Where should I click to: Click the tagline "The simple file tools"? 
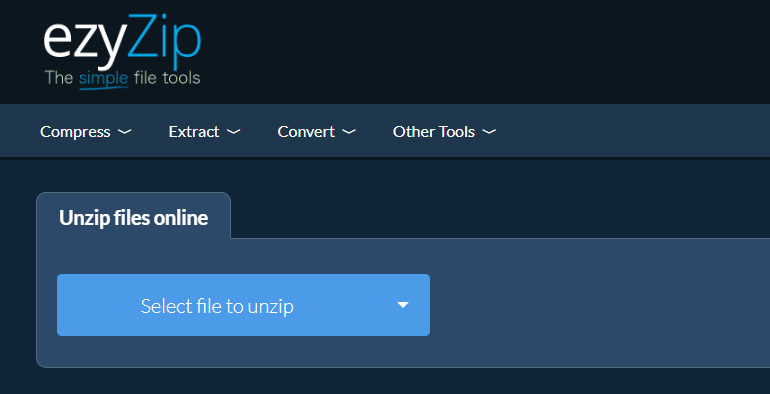point(122,79)
